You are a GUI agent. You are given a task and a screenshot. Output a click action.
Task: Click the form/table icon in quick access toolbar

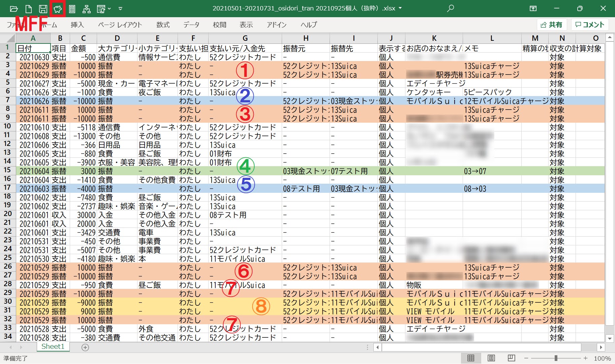click(x=101, y=9)
